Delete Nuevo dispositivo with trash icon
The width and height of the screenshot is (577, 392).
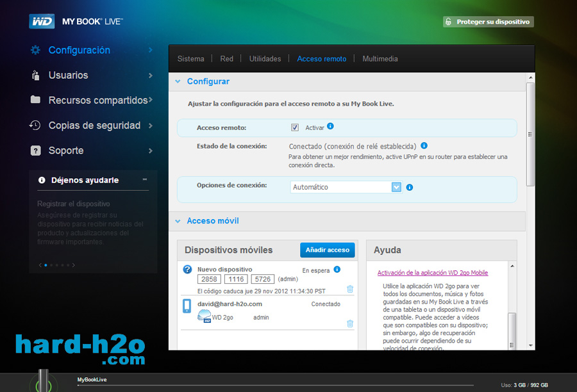(x=350, y=289)
